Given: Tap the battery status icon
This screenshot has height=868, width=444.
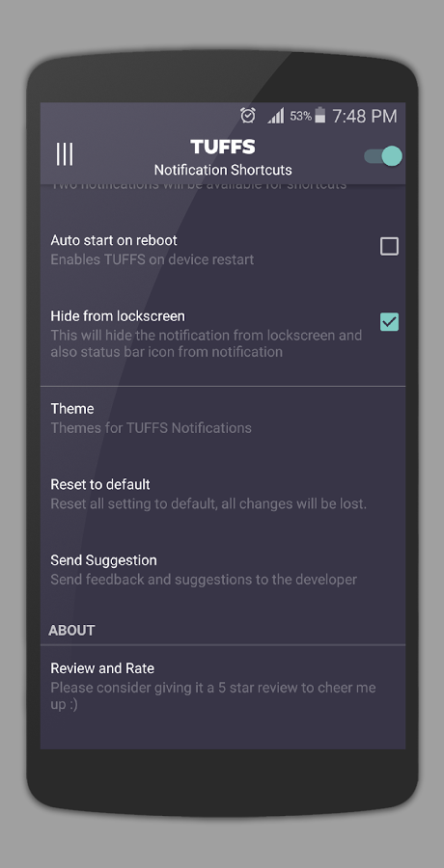Looking at the screenshot, I should [x=320, y=116].
